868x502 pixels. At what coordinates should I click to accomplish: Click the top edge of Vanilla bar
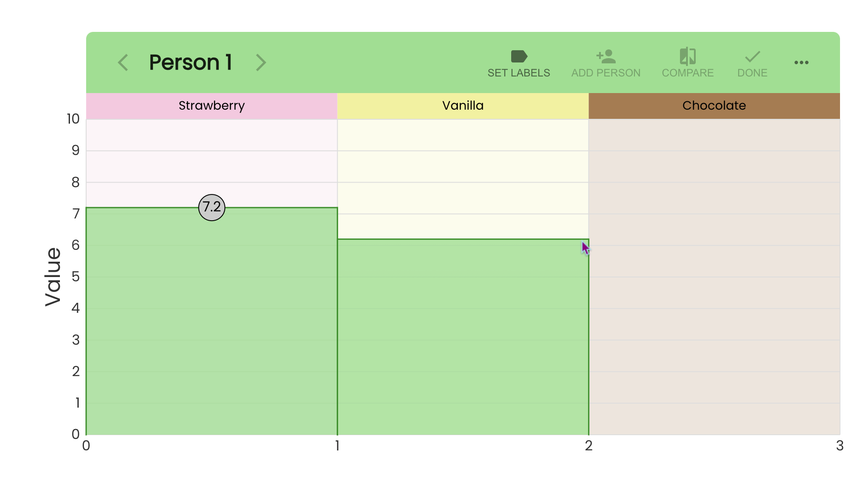pyautogui.click(x=463, y=239)
